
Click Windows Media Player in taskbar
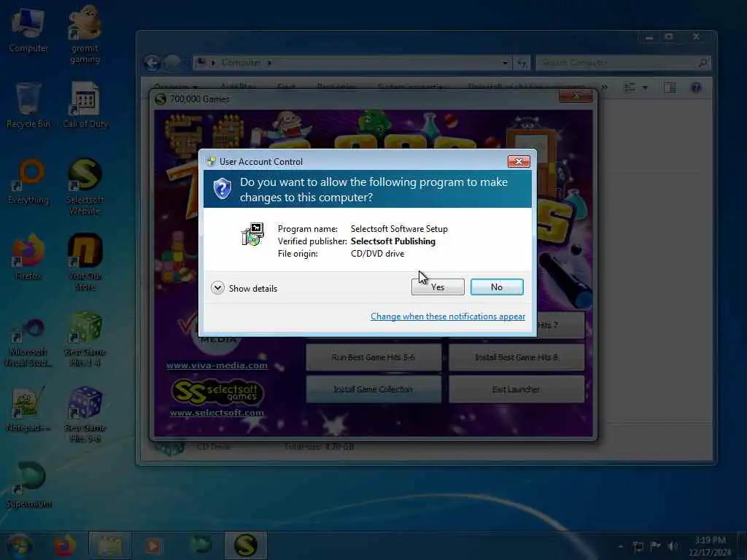click(x=153, y=545)
